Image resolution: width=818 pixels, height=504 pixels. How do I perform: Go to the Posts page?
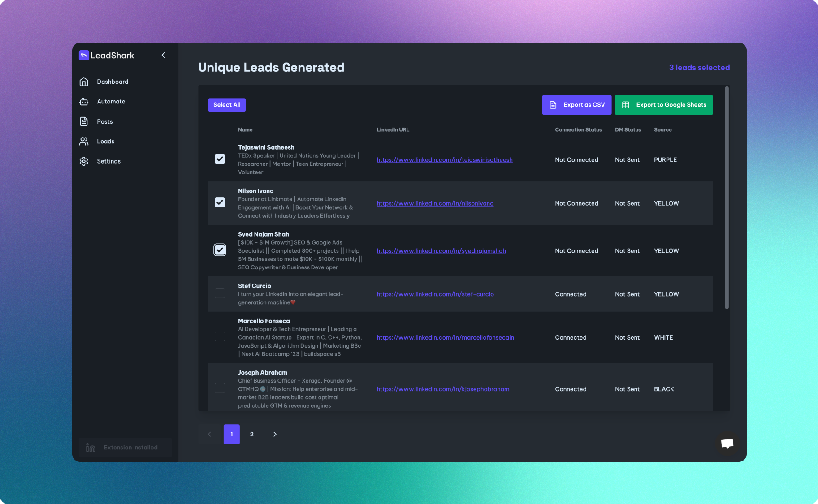click(x=105, y=121)
